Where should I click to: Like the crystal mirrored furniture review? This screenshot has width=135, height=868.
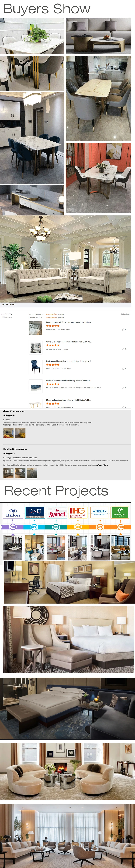pyautogui.click(x=123, y=329)
